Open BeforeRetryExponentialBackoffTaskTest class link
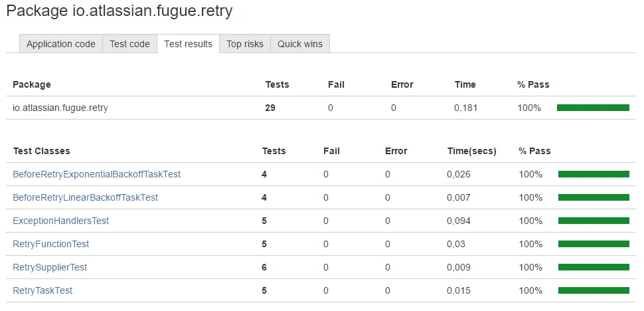644x311 pixels. point(96,174)
